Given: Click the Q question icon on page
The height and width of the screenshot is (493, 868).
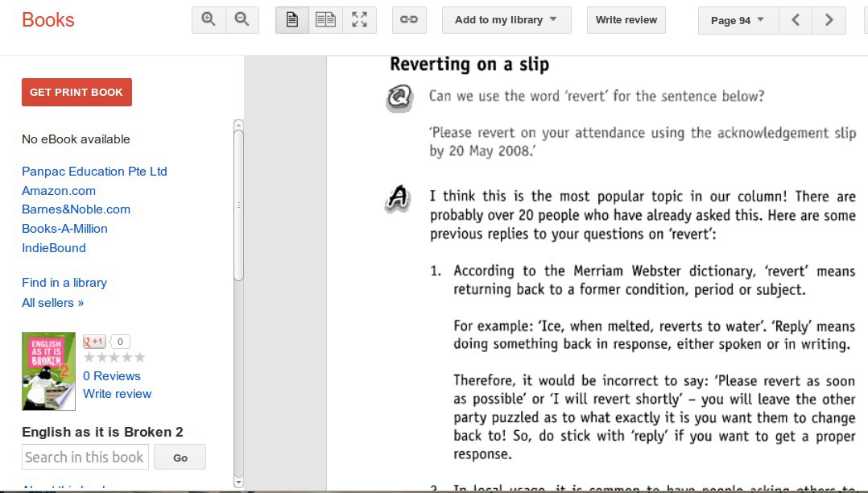Looking at the screenshot, I should (x=399, y=98).
